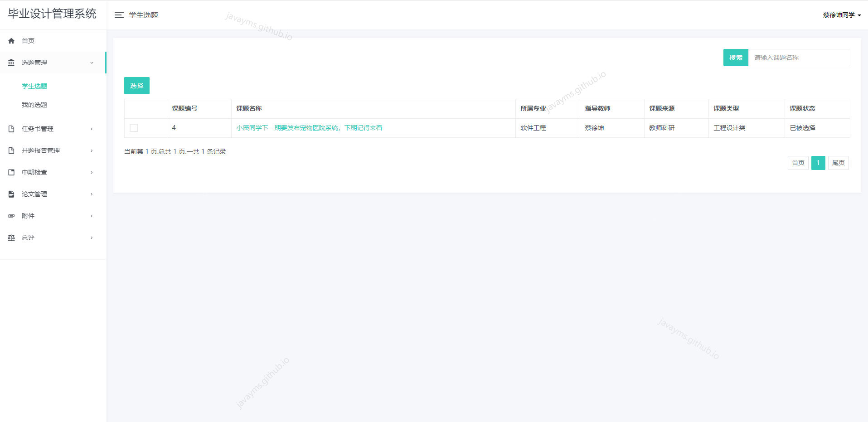868x422 pixels.
Task: Select the 论文管理 paper icon
Action: click(11, 194)
